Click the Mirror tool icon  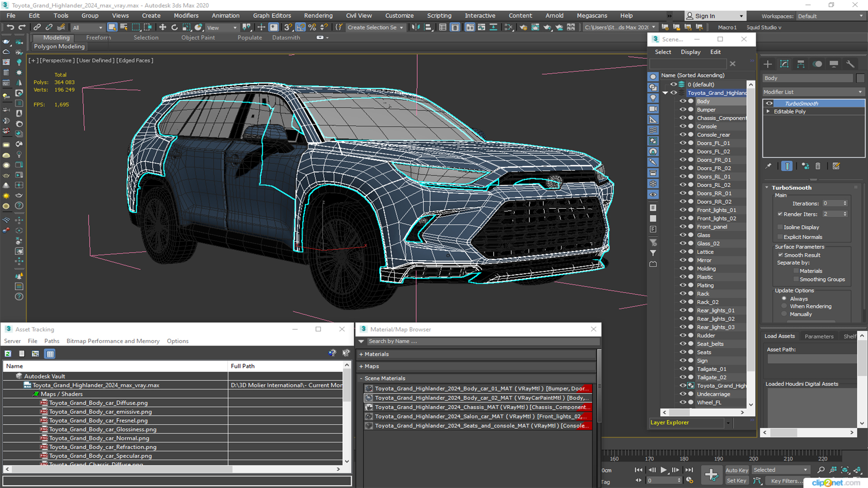click(x=415, y=27)
